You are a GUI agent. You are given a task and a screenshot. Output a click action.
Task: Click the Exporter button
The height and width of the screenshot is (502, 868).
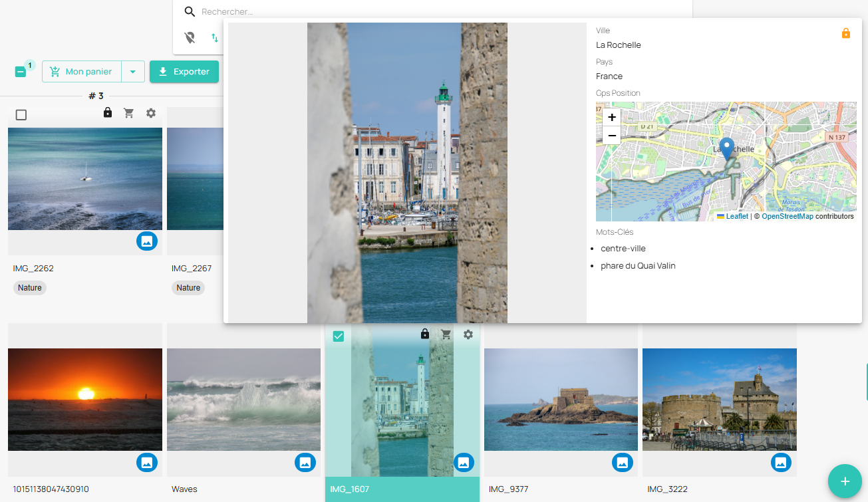point(184,72)
